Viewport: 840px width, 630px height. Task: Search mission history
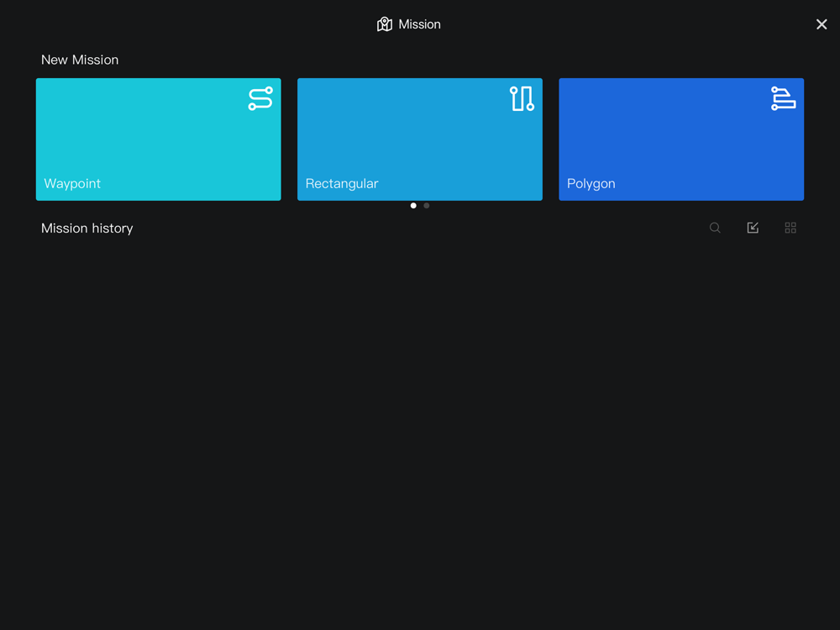pyautogui.click(x=715, y=228)
